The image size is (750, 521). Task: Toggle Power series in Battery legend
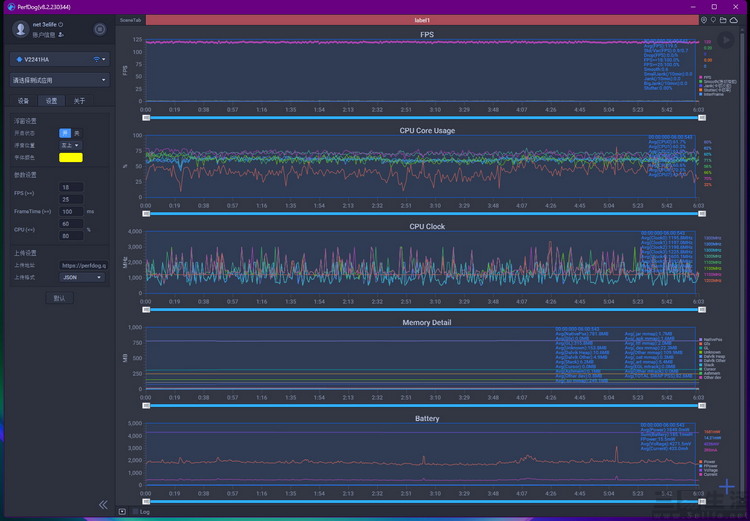(x=707, y=462)
